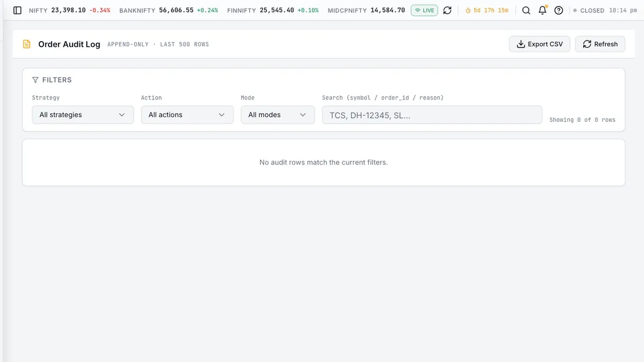The width and height of the screenshot is (644, 362).
Task: Toggle the sidebar panel icon
Action: pyautogui.click(x=17, y=11)
